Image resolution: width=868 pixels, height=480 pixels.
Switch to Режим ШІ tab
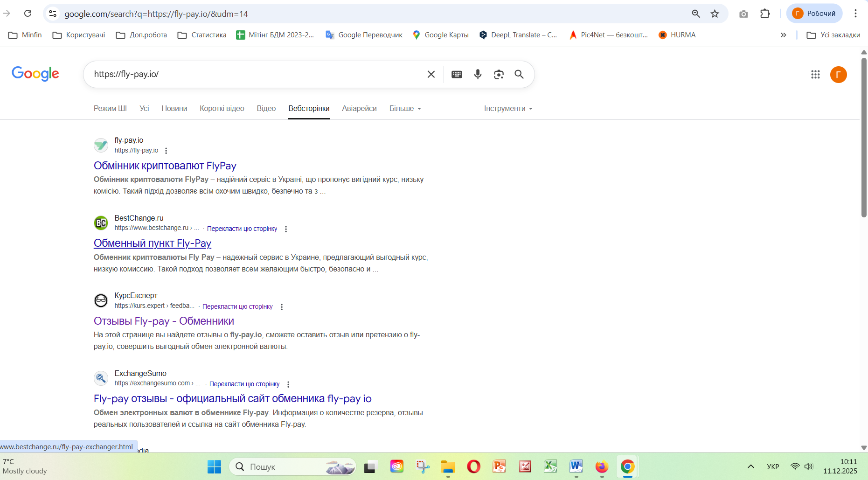110,109
